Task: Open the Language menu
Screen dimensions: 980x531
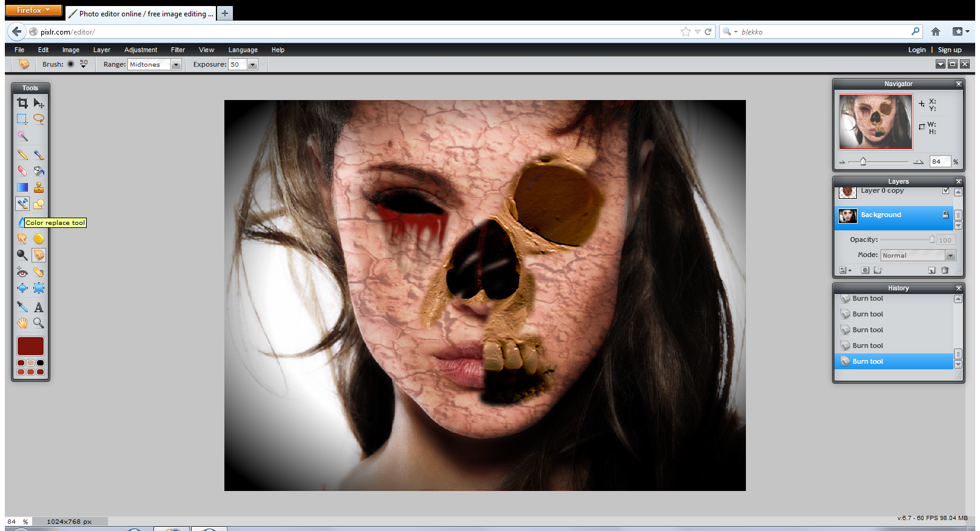Action: coord(243,50)
